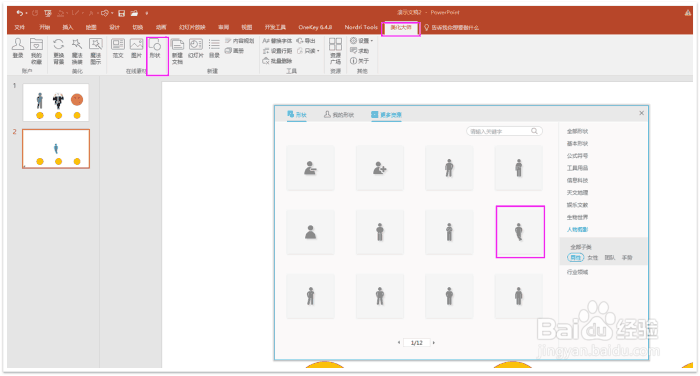The image size is (700, 376).
Task: Click the 关于 about item
Action: [360, 61]
